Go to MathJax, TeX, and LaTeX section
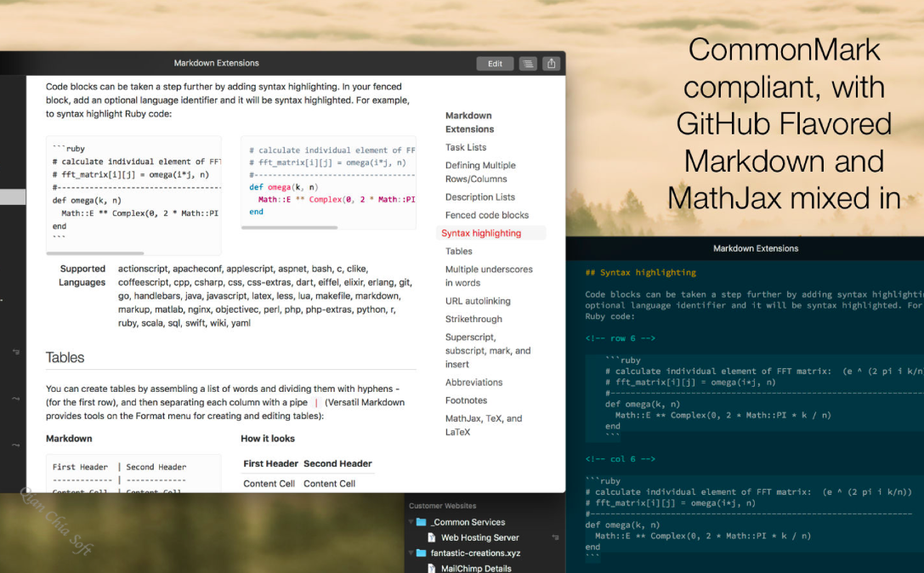The image size is (924, 573). click(x=483, y=425)
